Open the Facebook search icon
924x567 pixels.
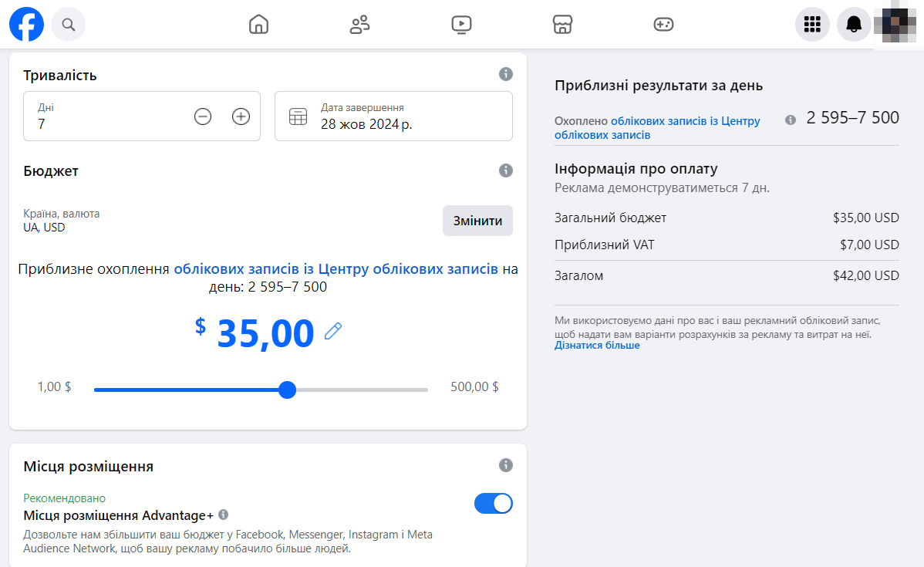[69, 25]
